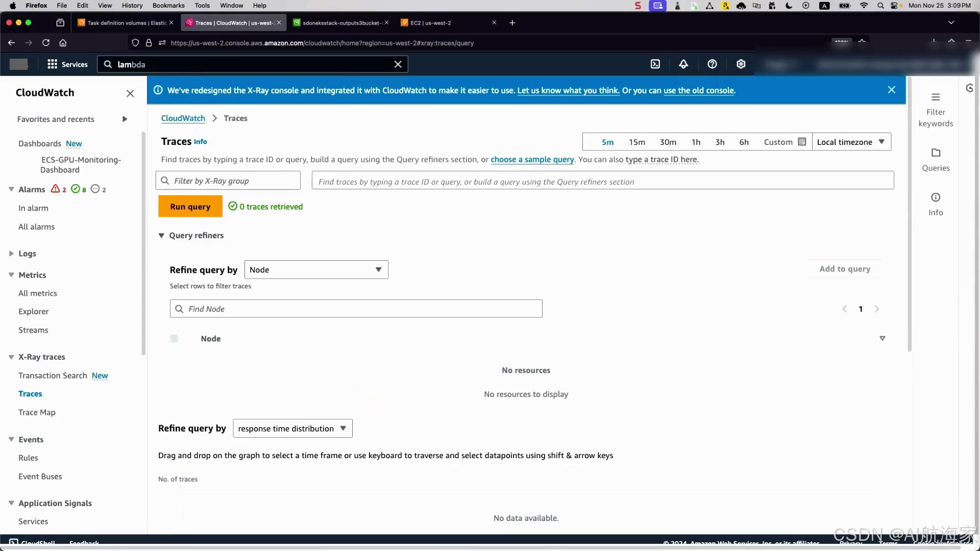980x551 pixels.
Task: Collapse the Metrics section
Action: pos(11,275)
